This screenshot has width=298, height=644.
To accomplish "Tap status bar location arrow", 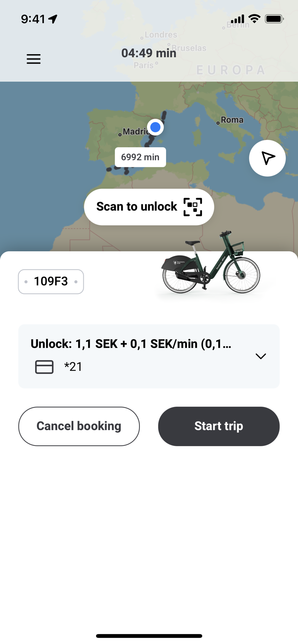I will 53,19.
